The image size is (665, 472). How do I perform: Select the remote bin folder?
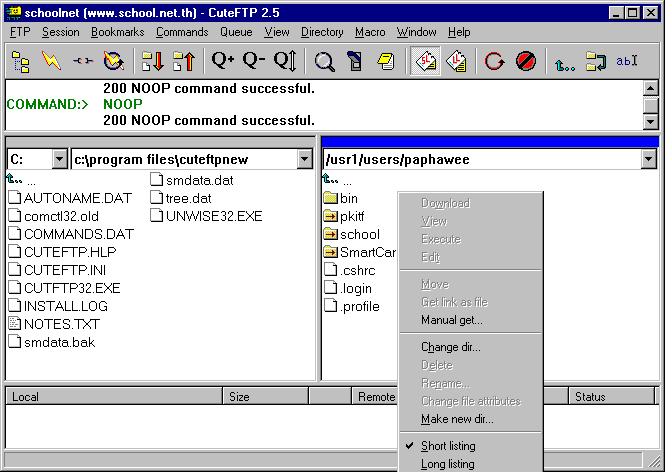(x=341, y=198)
